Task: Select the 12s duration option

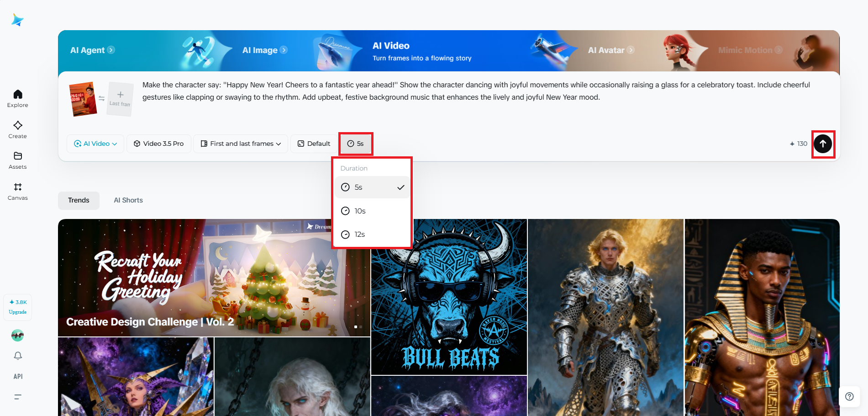Action: (372, 234)
